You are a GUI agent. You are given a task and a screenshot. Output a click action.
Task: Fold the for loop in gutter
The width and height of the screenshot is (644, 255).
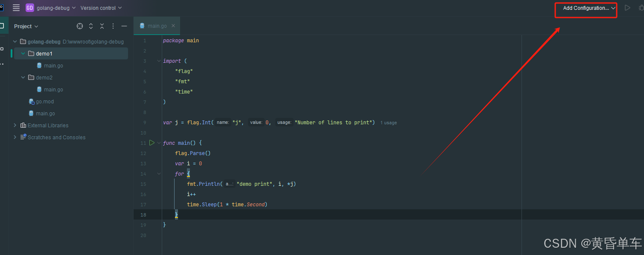click(159, 174)
